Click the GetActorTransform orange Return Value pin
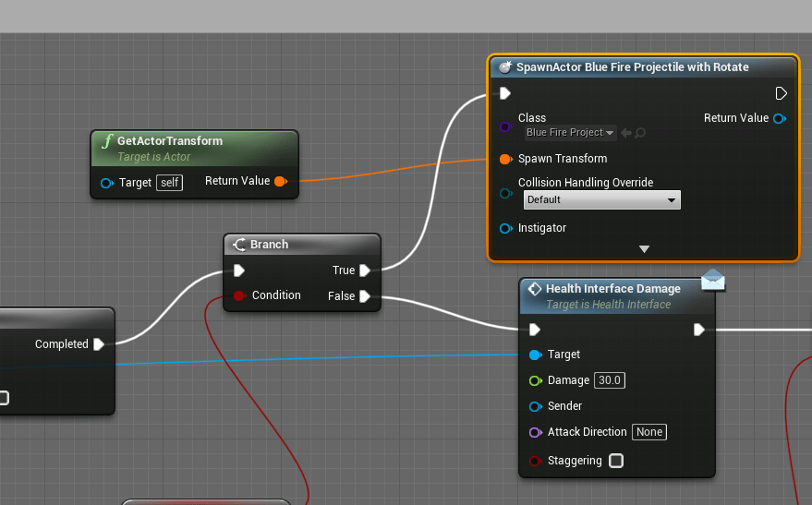812x505 pixels. pos(281,182)
